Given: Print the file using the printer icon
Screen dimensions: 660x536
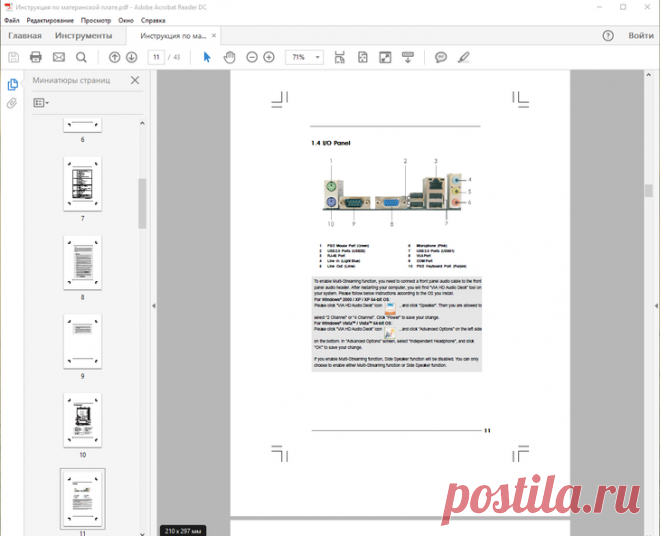Looking at the screenshot, I should [36, 57].
